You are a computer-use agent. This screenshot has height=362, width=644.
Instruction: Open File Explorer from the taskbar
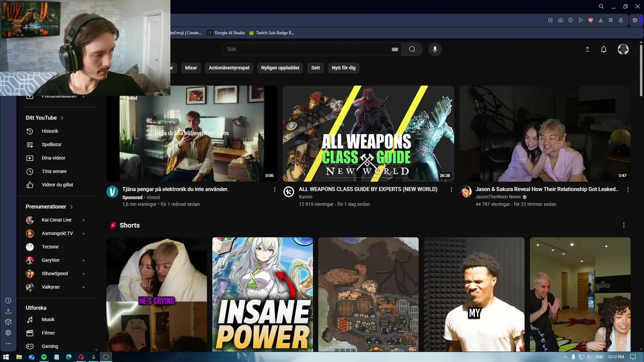[19, 357]
